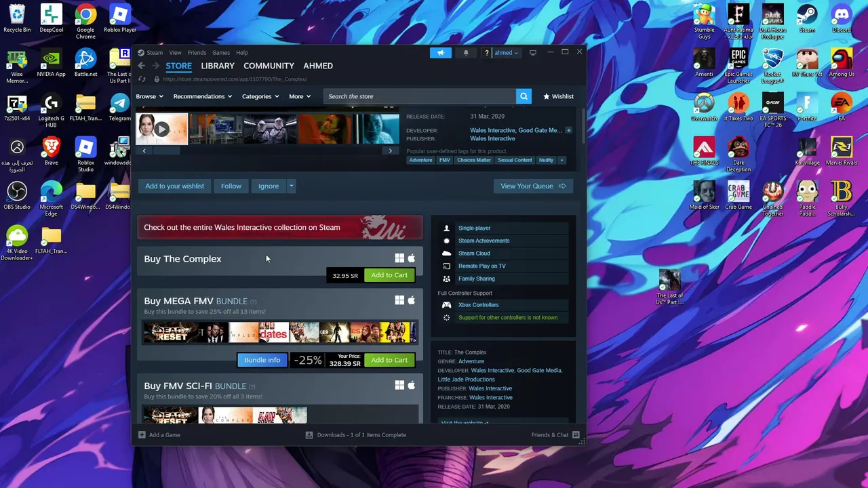This screenshot has height=488, width=868.
Task: Expand the developer list plus button
Action: 568,130
